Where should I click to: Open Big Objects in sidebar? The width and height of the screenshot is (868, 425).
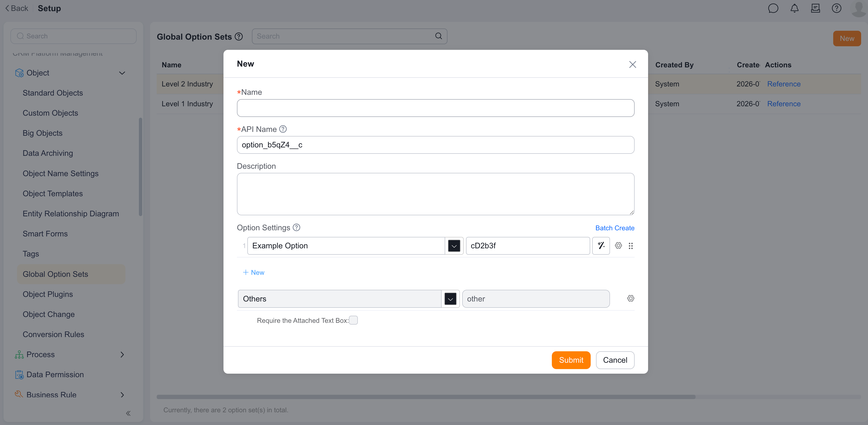tap(42, 133)
